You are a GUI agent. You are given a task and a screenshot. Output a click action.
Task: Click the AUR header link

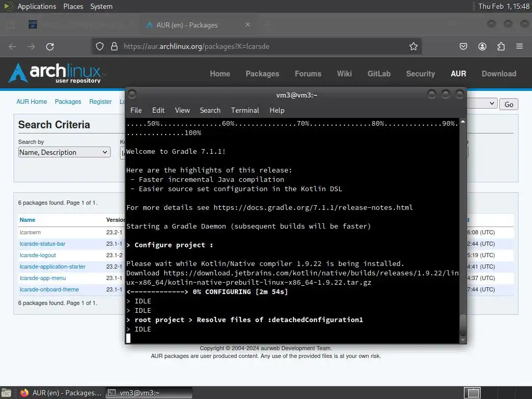(x=458, y=74)
